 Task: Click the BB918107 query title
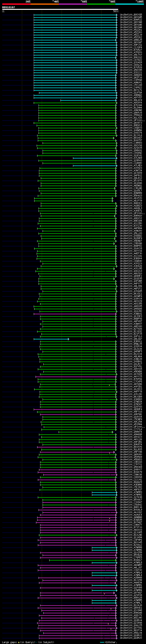pos(8,8)
